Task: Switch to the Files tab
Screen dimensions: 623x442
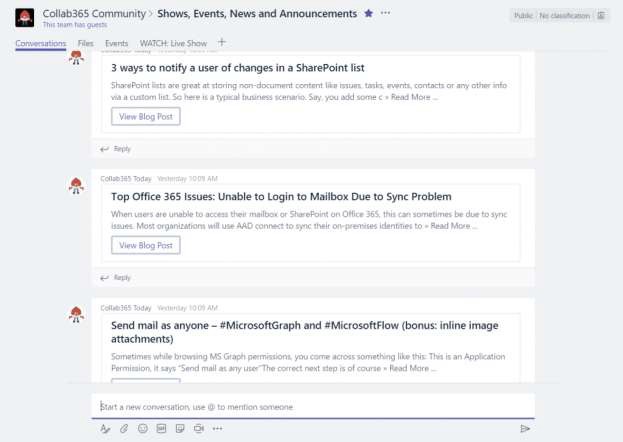Action: [x=85, y=43]
